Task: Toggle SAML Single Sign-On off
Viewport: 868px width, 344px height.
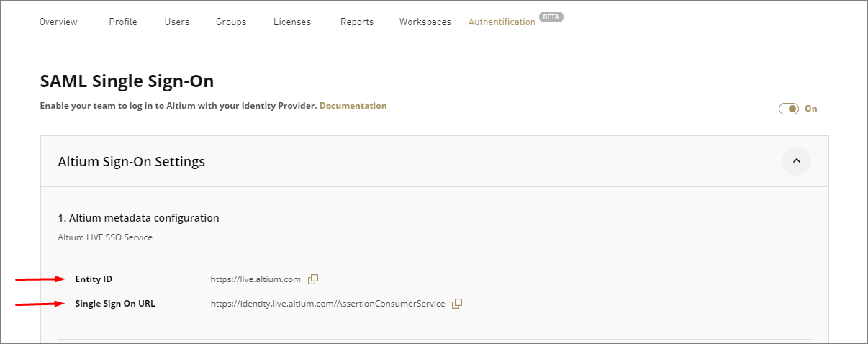Action: (789, 109)
